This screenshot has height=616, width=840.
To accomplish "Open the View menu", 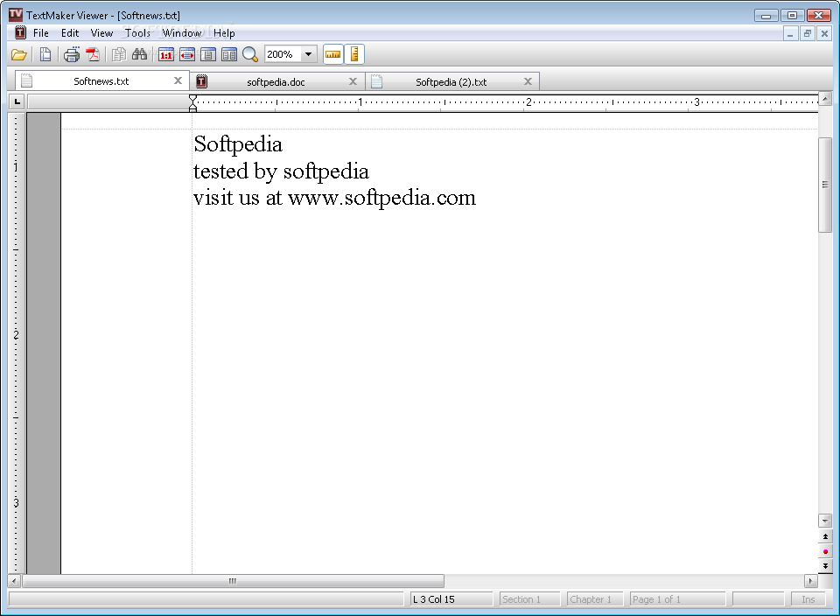I will [101, 33].
